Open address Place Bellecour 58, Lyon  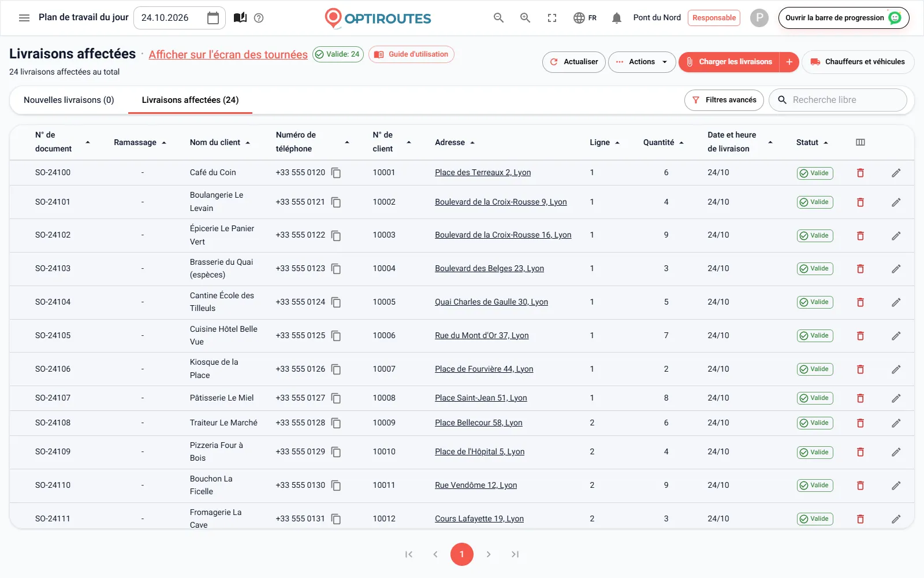(479, 423)
